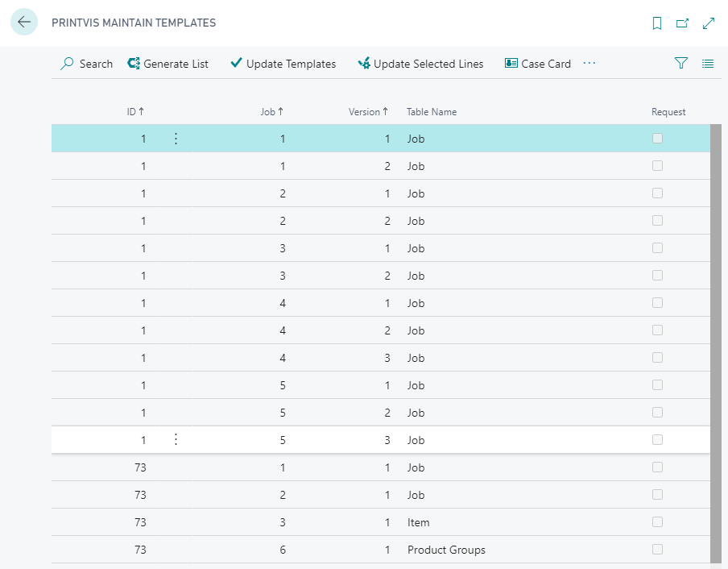The width and height of the screenshot is (728, 569).
Task: Open row menu for Job 1 Version 1
Action: tap(176, 139)
